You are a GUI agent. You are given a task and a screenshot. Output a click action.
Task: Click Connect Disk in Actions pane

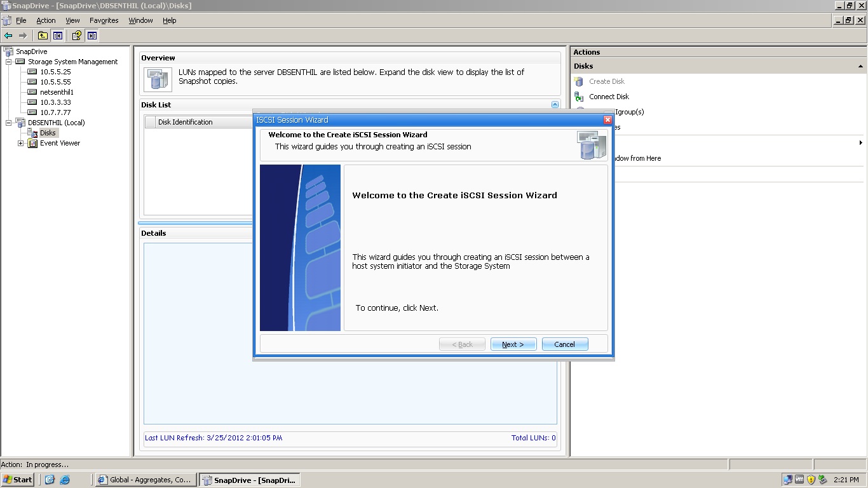(609, 97)
